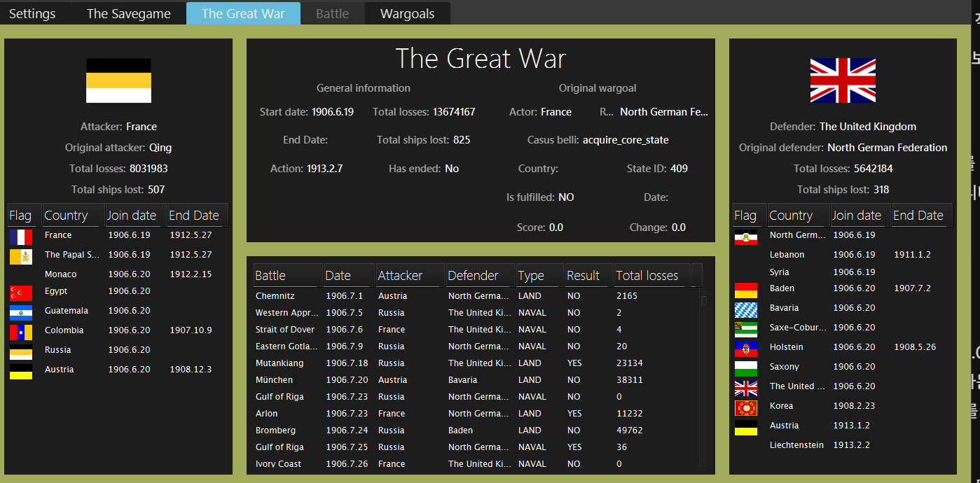Click the North German Federation flag icon
The image size is (980, 483).
[x=746, y=237]
